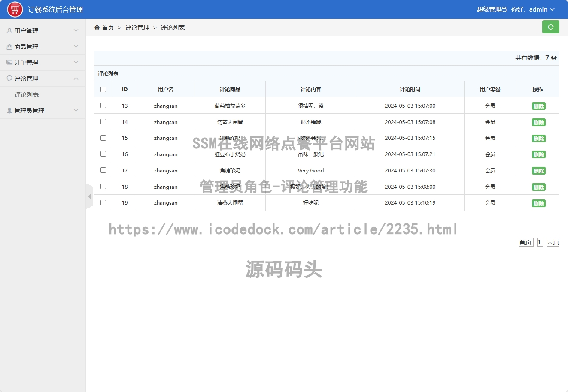Collapse the sidebar with the arrow handle
Image resolution: width=568 pixels, height=392 pixels.
89,196
